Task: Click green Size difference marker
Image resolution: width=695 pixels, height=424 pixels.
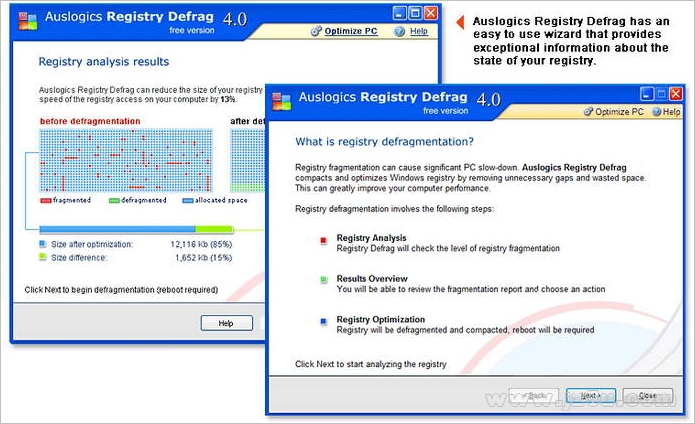Action: pyautogui.click(x=43, y=257)
